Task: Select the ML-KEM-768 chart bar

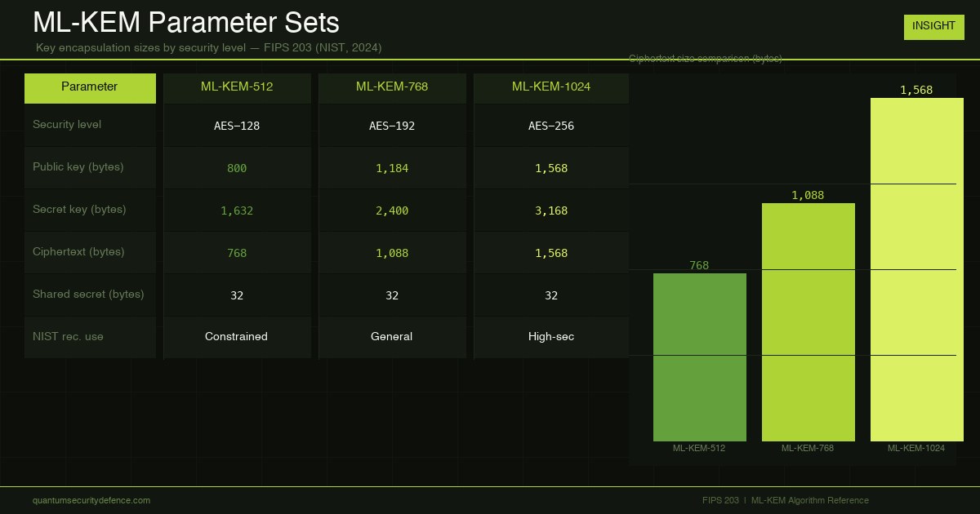Action: pos(808,322)
